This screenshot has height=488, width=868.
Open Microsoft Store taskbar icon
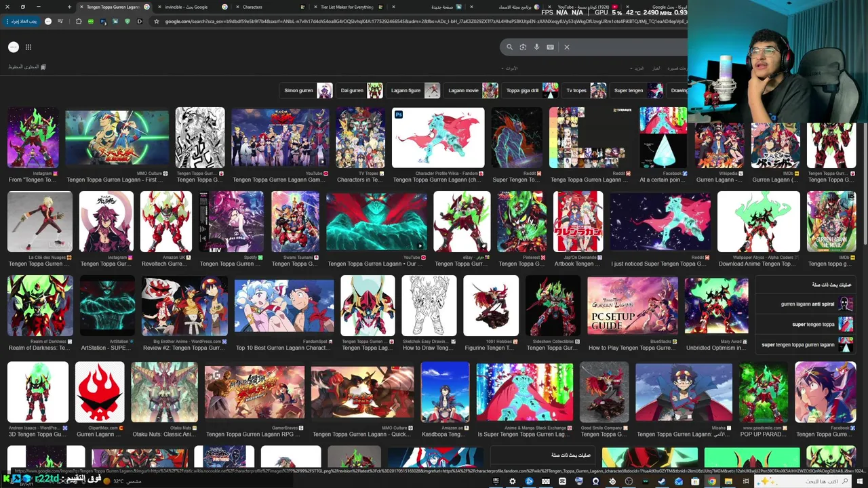click(695, 481)
